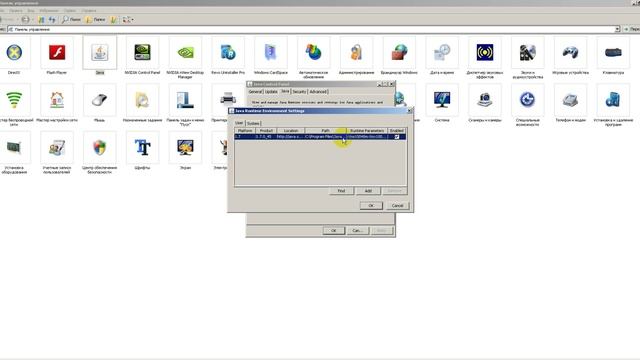Close the Java Runtime Environment Settings dialog
Screen dimensions: 640x360
point(409,111)
